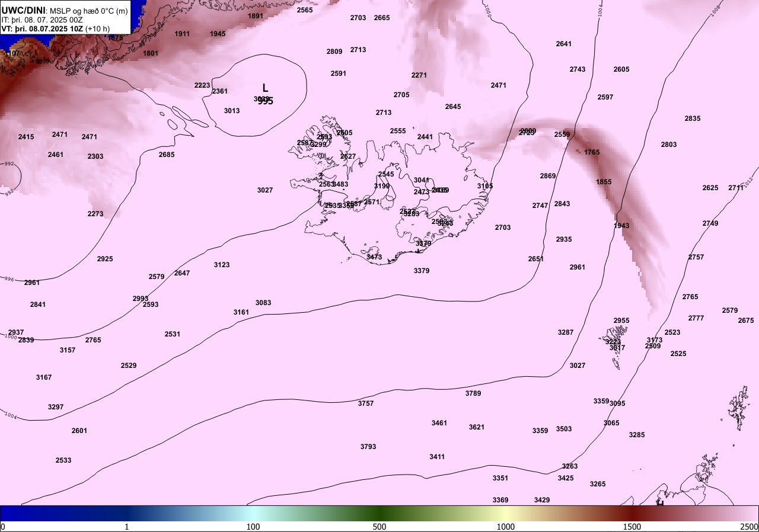Select freezing level value 2955
Viewport: 759px width, 532px height.
coord(621,321)
